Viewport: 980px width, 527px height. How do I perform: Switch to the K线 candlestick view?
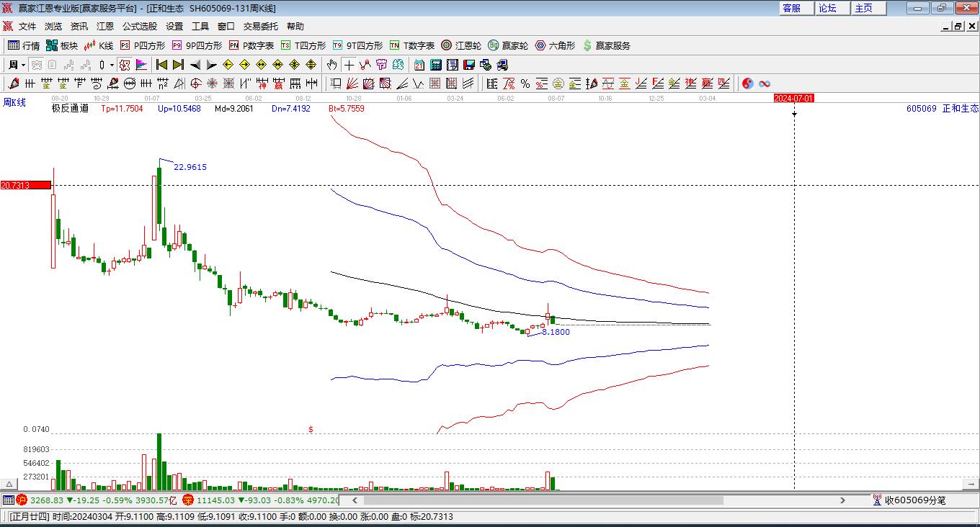point(99,45)
